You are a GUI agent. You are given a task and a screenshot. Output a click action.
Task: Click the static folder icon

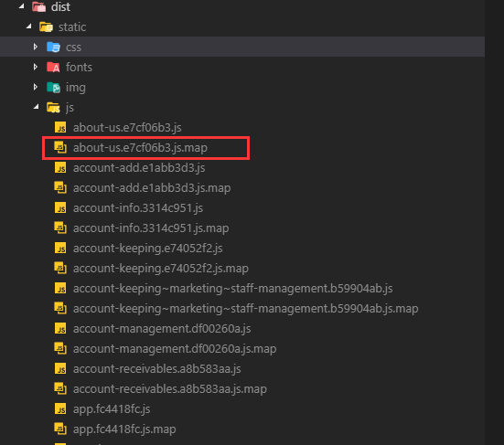click(46, 27)
